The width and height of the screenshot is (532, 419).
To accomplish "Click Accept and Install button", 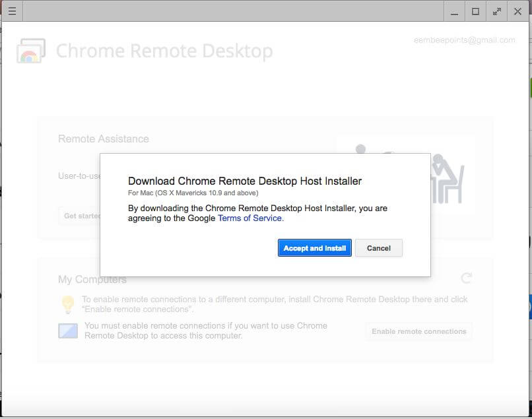I will coord(315,248).
